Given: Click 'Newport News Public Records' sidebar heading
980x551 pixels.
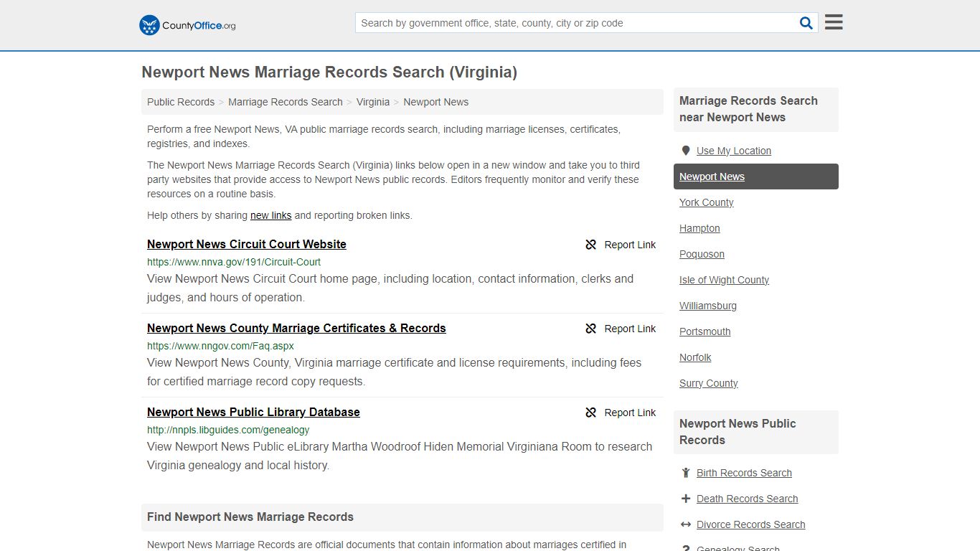Looking at the screenshot, I should [x=738, y=432].
